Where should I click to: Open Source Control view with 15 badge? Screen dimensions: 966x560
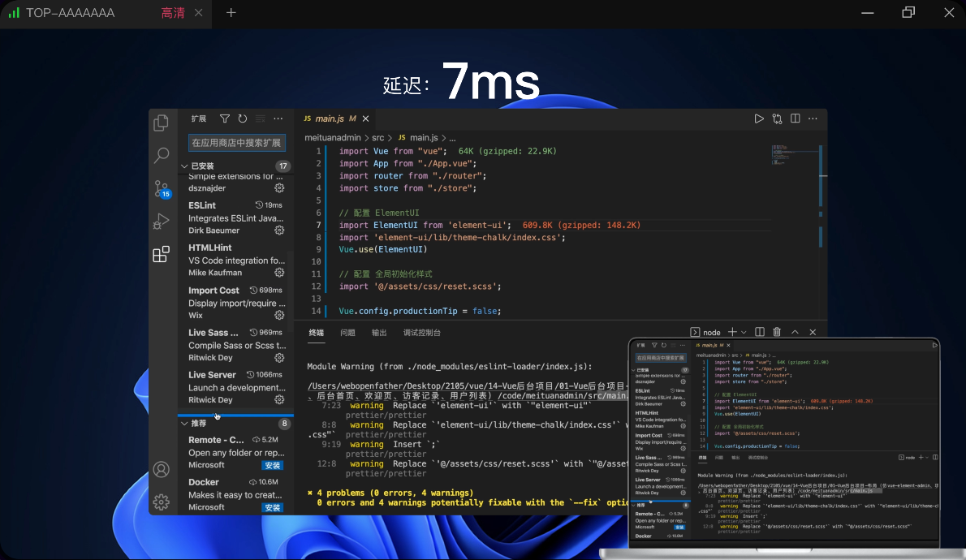pos(162,188)
